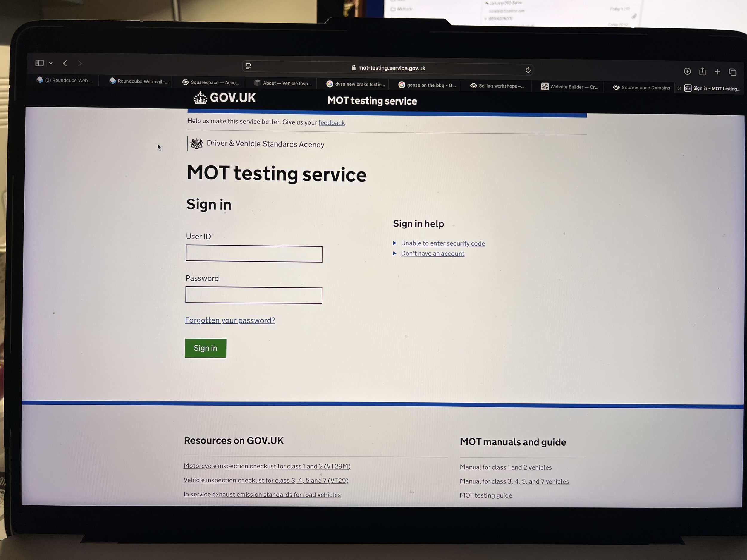This screenshot has height=560, width=747.
Task: Open Manual for class 3, 4, 5, 7 vehicles
Action: [514, 481]
